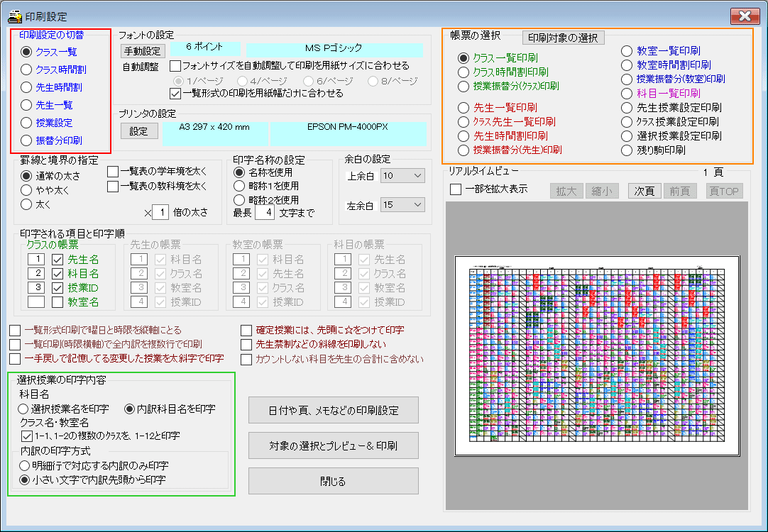Select 先生一覧印刷 report
The height and width of the screenshot is (532, 768).
(x=463, y=108)
